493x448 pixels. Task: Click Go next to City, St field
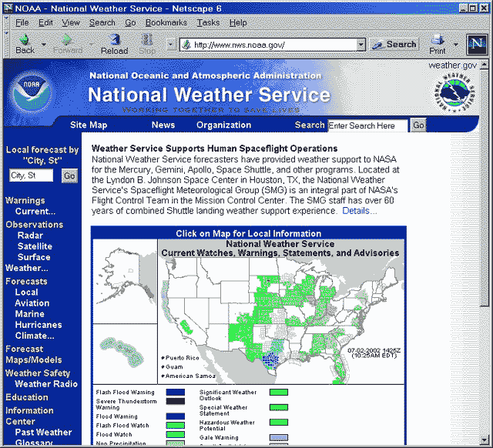point(69,176)
